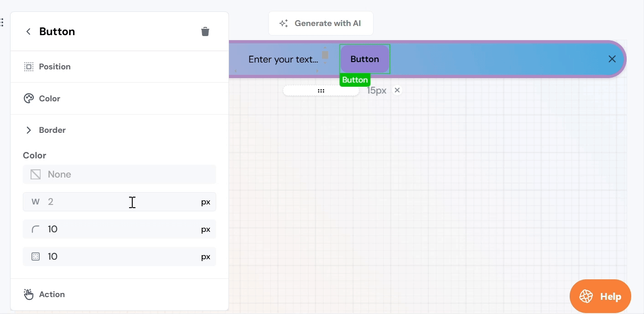
Task: Open the Action settings section
Action: [x=52, y=294]
